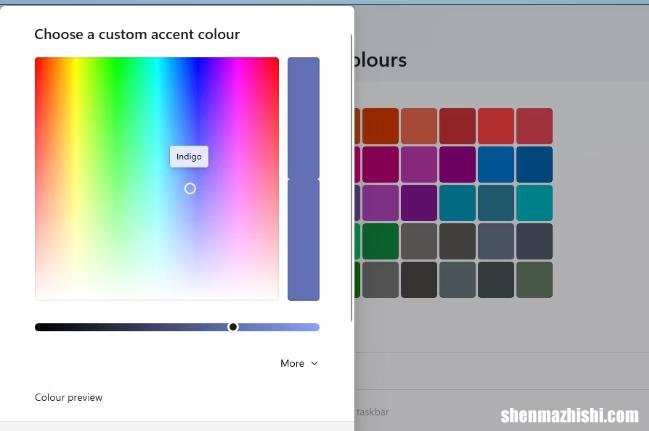Choose the dark green swatch in Colours window
The height and width of the screenshot is (431, 649).
(380, 241)
